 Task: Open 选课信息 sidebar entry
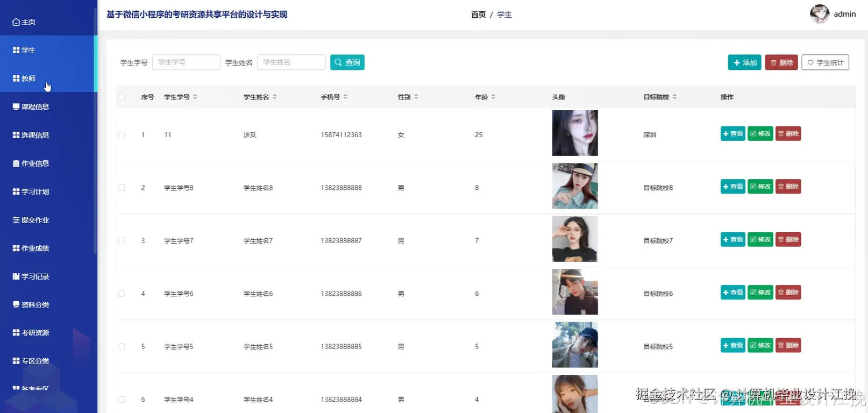tap(48, 135)
